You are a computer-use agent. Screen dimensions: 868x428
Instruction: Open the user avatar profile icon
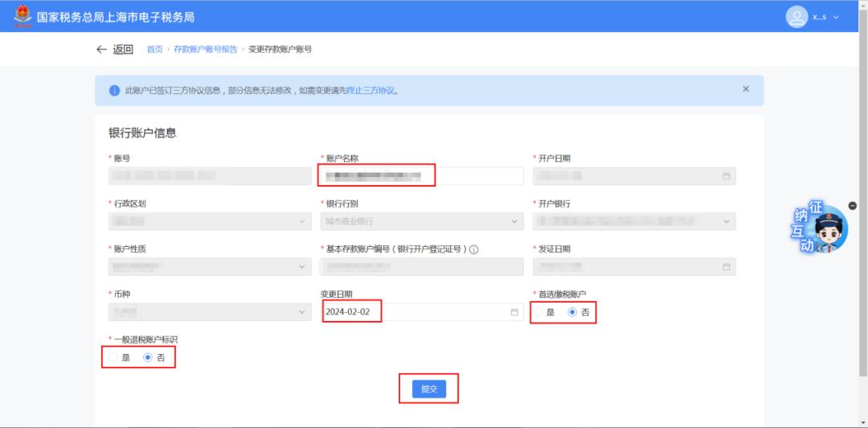796,17
